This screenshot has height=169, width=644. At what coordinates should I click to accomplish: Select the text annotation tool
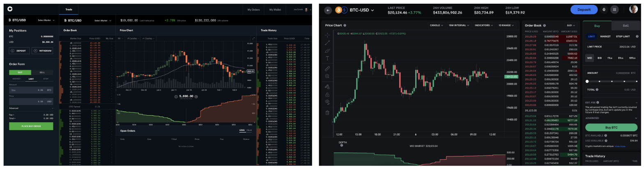pos(327,58)
